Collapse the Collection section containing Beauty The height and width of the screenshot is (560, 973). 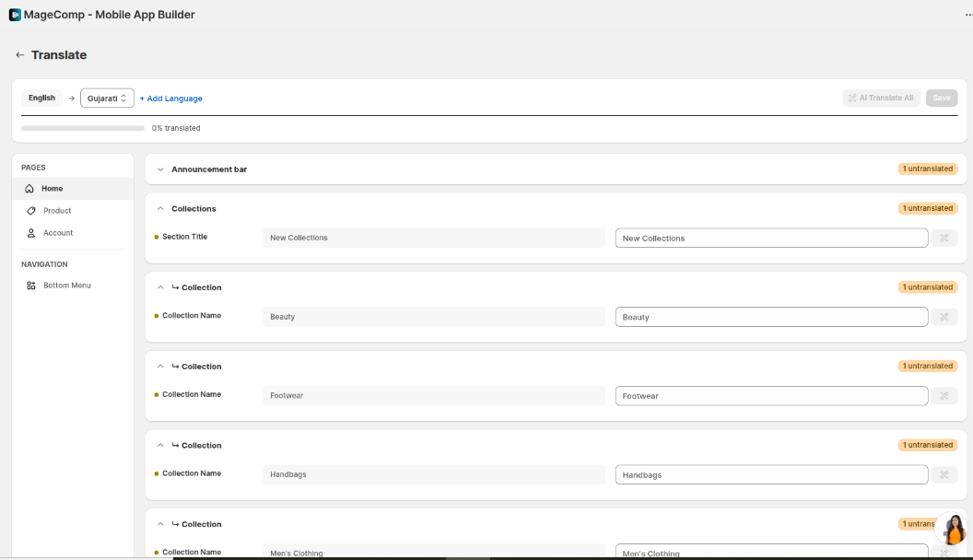pos(160,287)
